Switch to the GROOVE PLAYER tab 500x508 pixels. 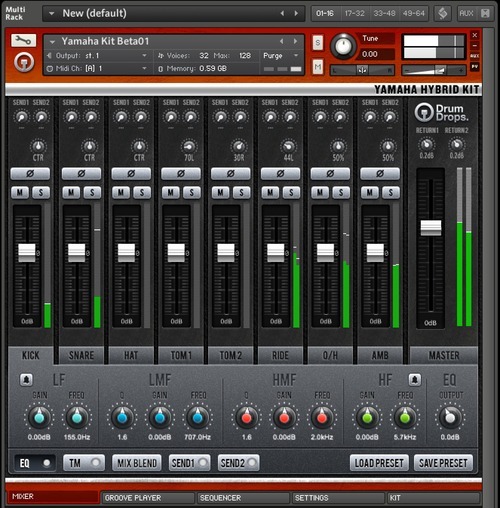click(x=148, y=498)
